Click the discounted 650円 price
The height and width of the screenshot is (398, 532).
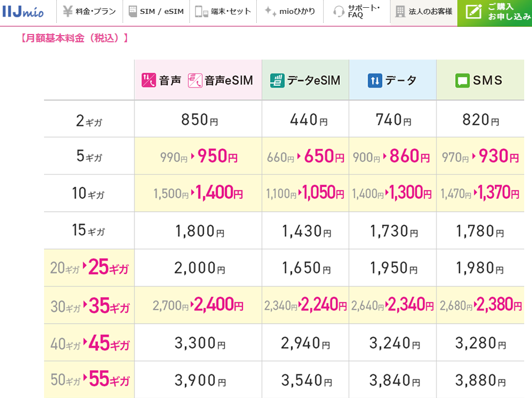pos(324,156)
